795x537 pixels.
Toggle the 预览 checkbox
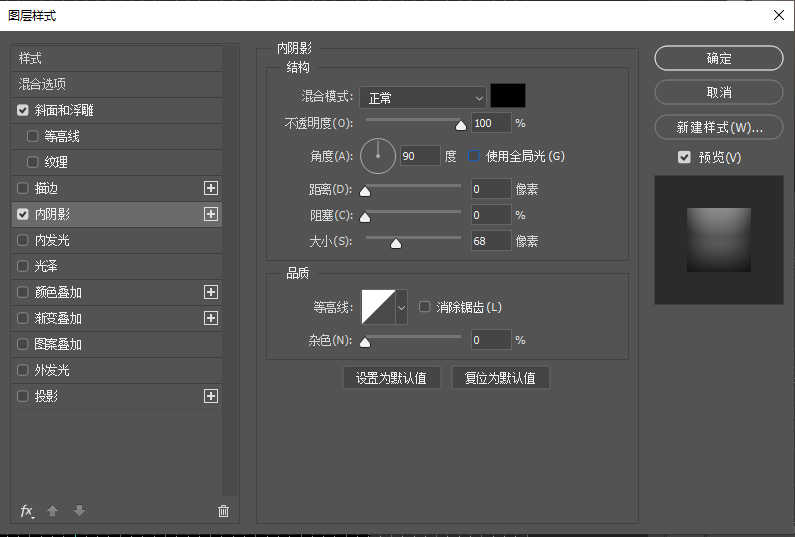click(x=684, y=157)
